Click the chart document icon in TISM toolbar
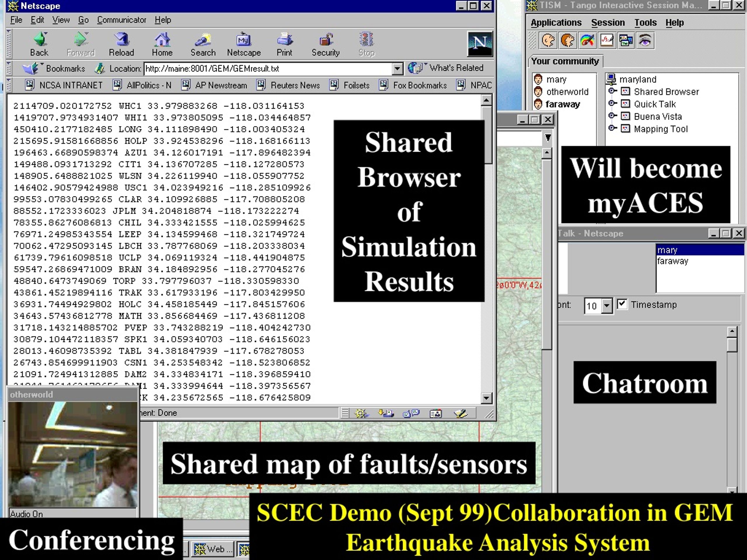Screen dimensions: 747x560 coord(607,41)
